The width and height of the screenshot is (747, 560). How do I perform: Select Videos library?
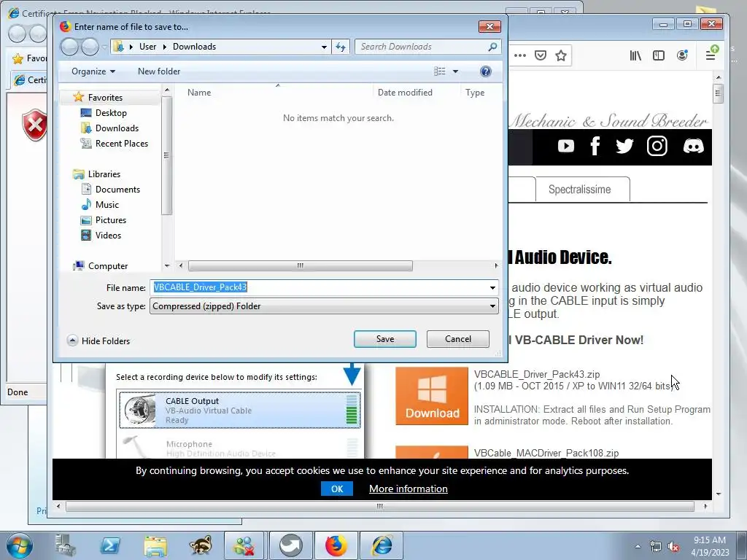[108, 236]
